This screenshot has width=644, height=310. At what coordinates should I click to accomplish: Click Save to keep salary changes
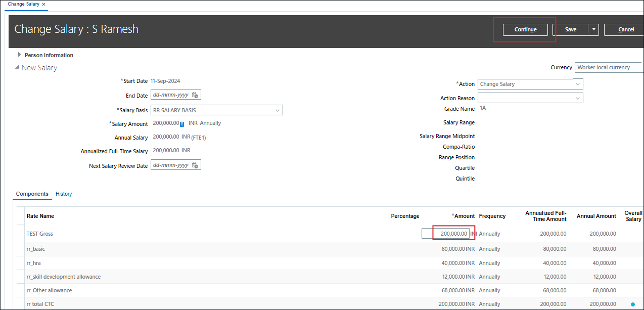click(x=571, y=29)
